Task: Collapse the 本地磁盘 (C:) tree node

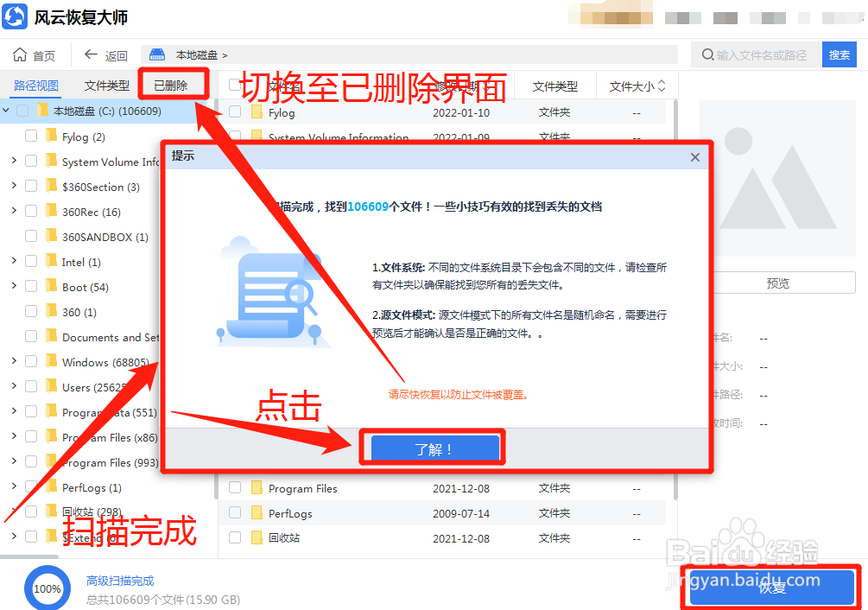Action: click(7, 111)
